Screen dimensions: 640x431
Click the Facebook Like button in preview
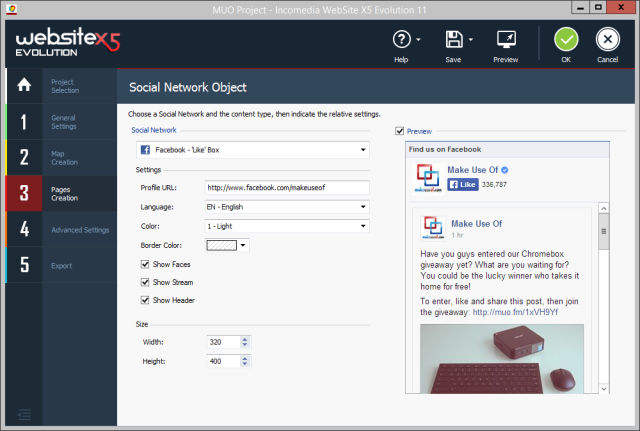(462, 184)
